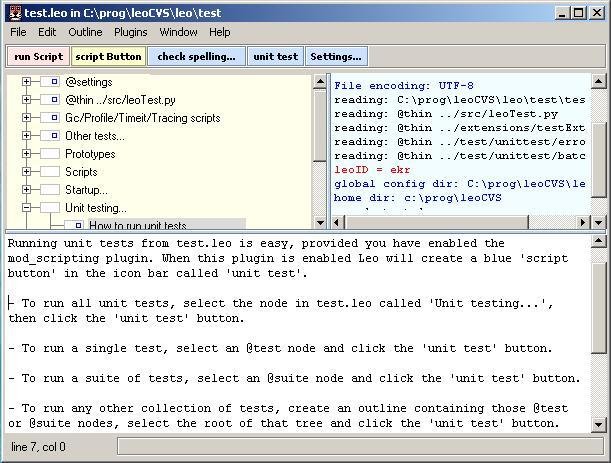Viewport: 611px width, 463px height.
Task: Click the 'line 7, col 0' status indicator
Action: (x=38, y=447)
